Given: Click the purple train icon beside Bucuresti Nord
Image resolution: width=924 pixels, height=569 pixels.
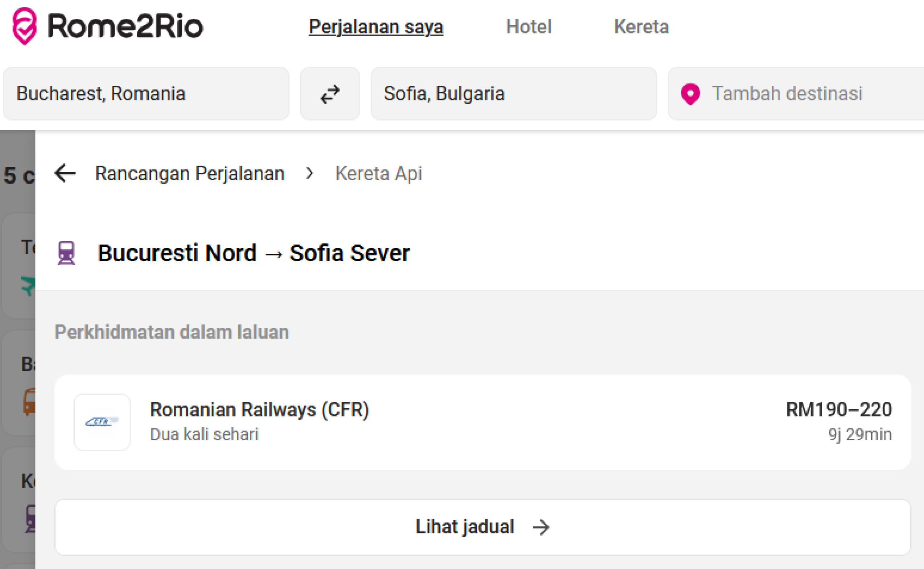Looking at the screenshot, I should (x=66, y=253).
